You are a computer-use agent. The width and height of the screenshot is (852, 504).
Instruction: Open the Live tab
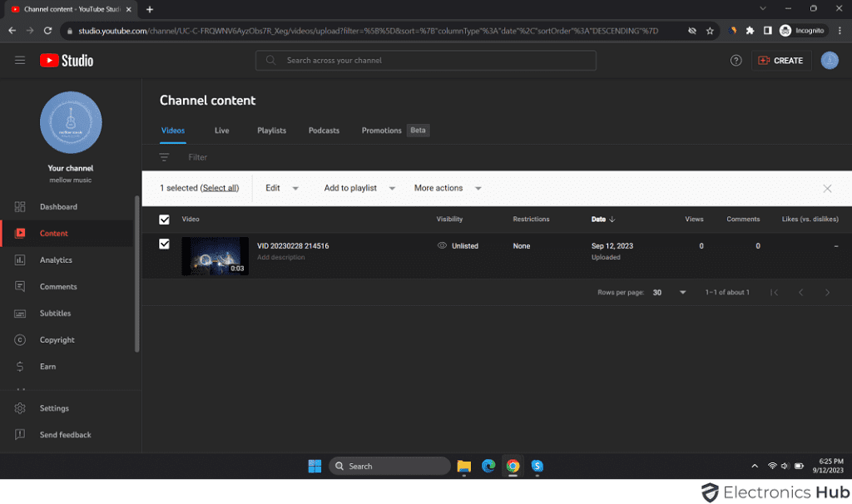221,131
